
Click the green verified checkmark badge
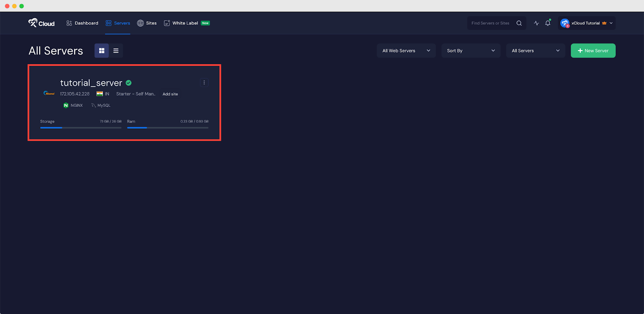(x=129, y=83)
